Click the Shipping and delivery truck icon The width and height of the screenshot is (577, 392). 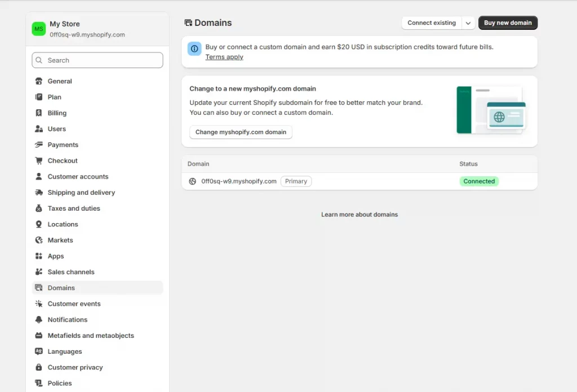click(x=39, y=192)
